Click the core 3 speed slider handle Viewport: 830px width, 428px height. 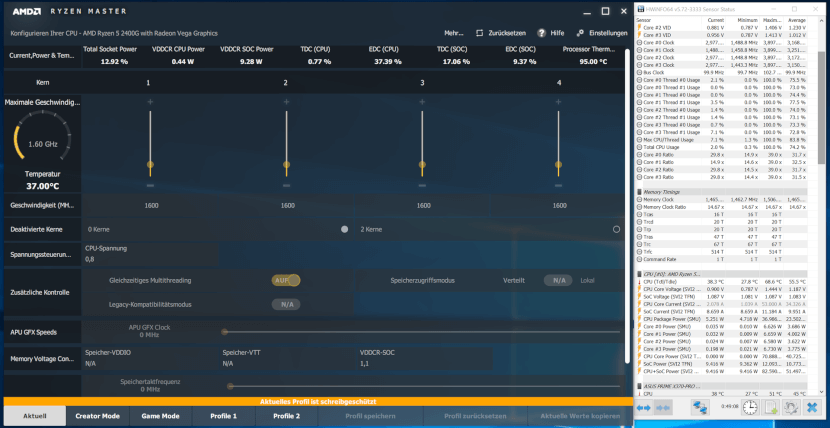pyautogui.click(x=422, y=165)
